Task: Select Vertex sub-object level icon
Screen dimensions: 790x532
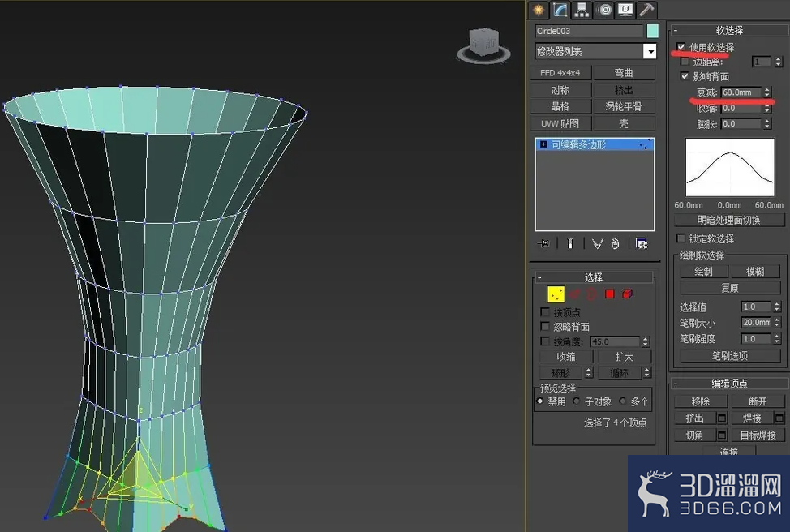Action: (556, 294)
